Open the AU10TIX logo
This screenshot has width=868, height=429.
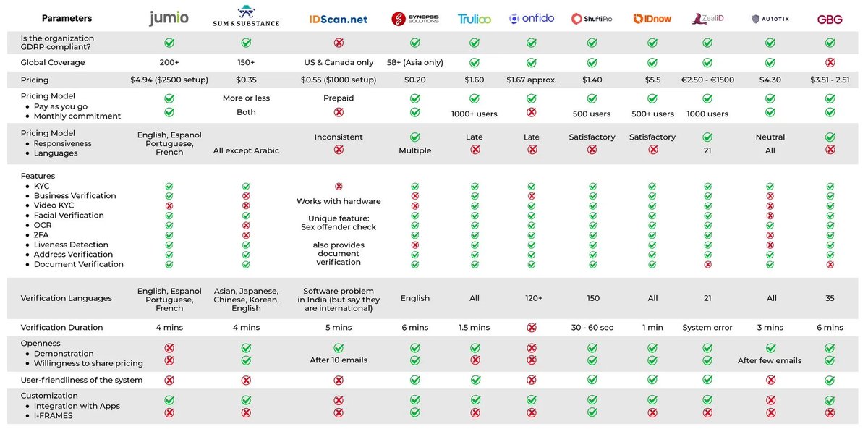[x=770, y=19]
